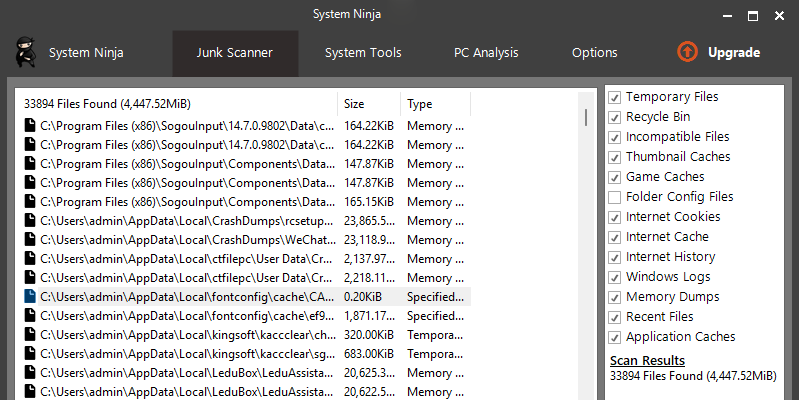The width and height of the screenshot is (799, 400).
Task: Click file icon of CrashDumps\WeChat row
Action: tap(31, 239)
